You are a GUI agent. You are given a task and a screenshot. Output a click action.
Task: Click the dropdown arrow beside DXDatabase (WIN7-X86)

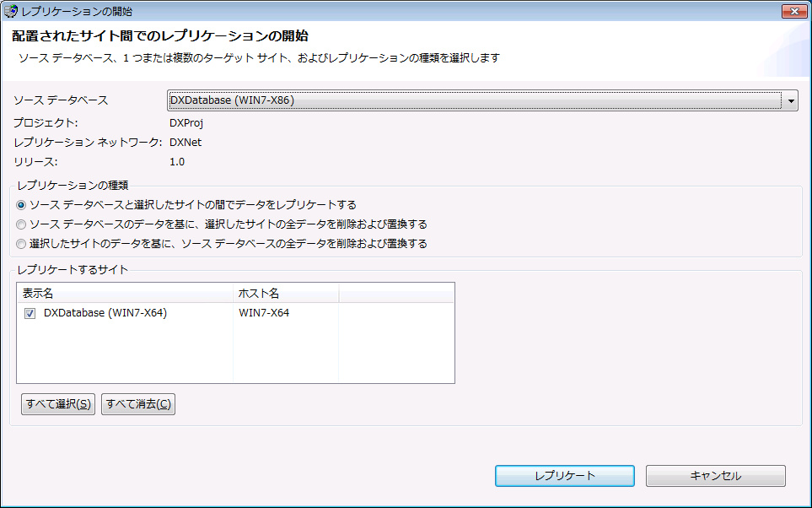coord(791,100)
